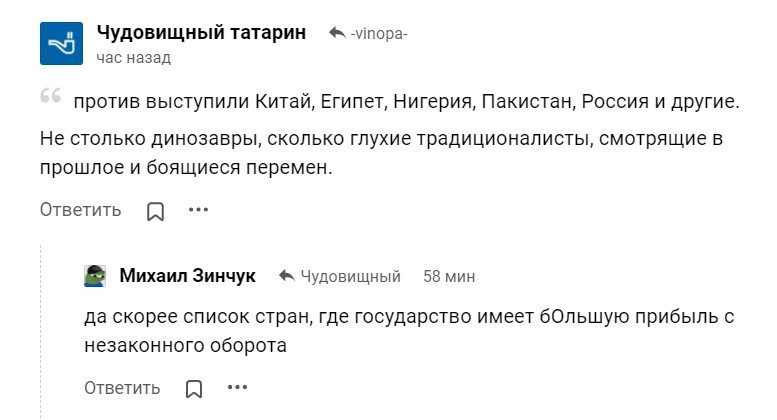Open the "Михаил Зинчук" username profile
777x420 pixels.
[x=187, y=276]
